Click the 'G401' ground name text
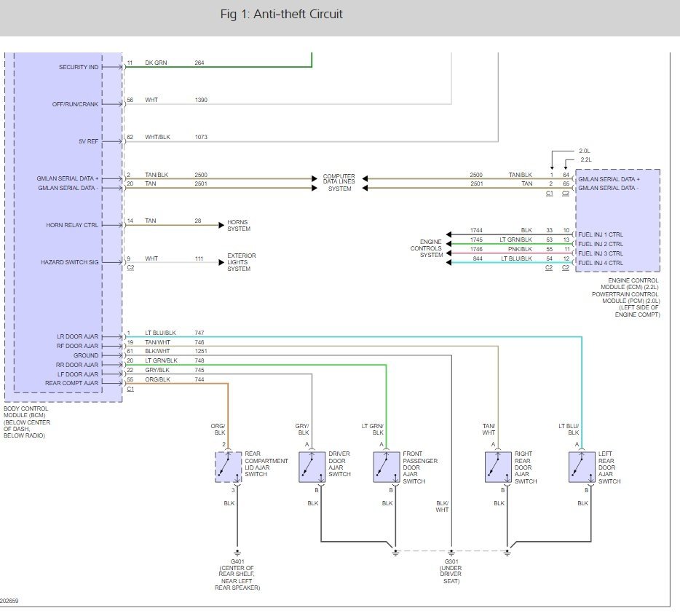 pos(237,561)
